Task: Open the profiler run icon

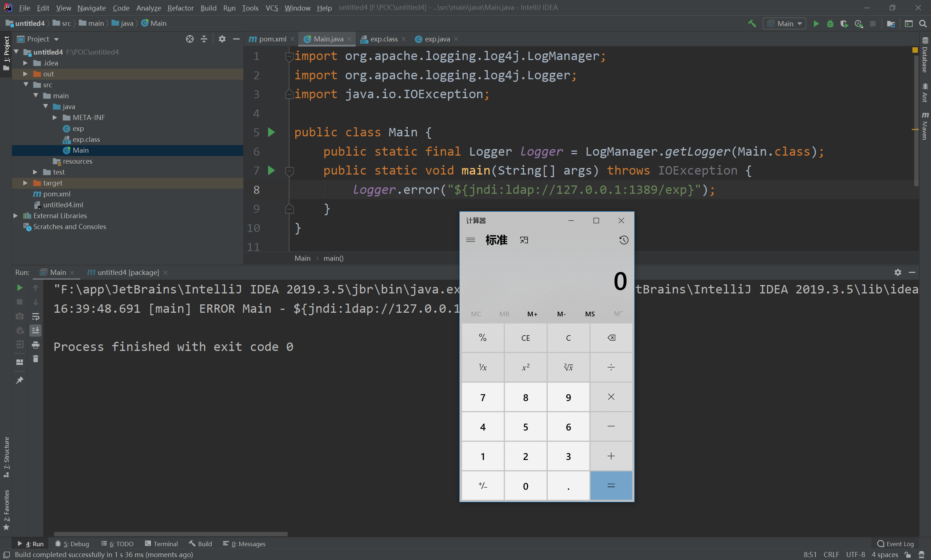Action: (x=859, y=23)
